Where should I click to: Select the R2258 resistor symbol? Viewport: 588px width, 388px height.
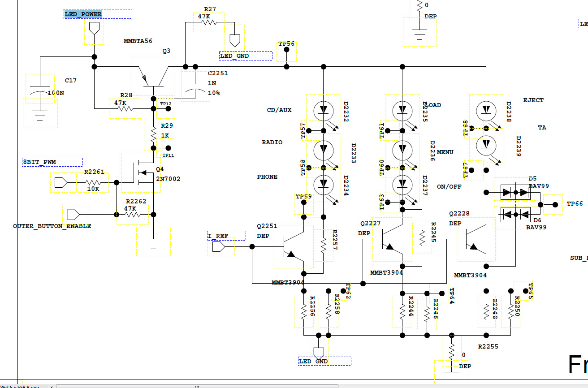tap(329, 311)
